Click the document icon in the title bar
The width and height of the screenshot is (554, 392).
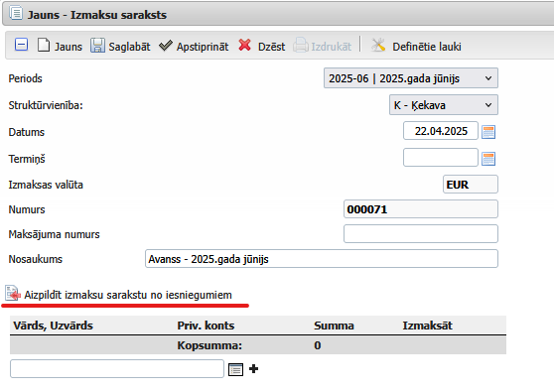16,13
